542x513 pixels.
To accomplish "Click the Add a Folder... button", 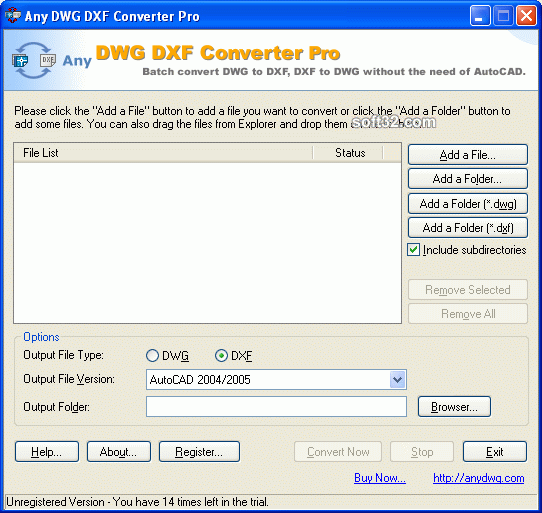I will [468, 179].
